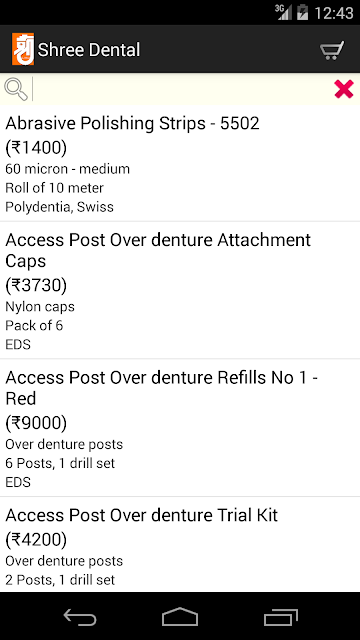Tap the ₹3730 price label

tap(36, 285)
